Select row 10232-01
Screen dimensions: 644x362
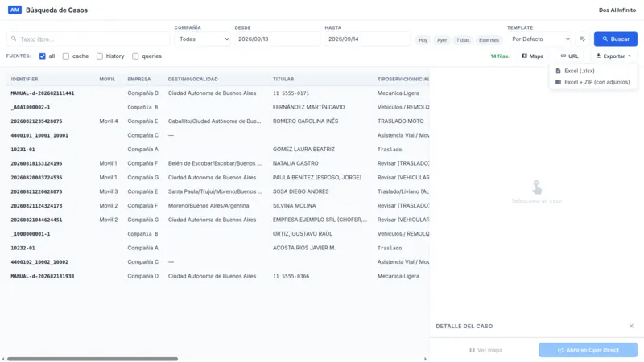pyautogui.click(x=217, y=248)
